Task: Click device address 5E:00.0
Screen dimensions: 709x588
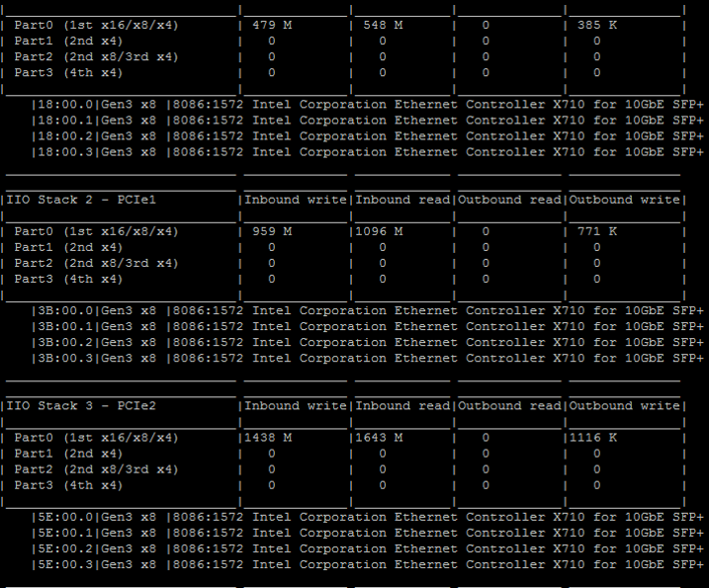Action: [65, 517]
